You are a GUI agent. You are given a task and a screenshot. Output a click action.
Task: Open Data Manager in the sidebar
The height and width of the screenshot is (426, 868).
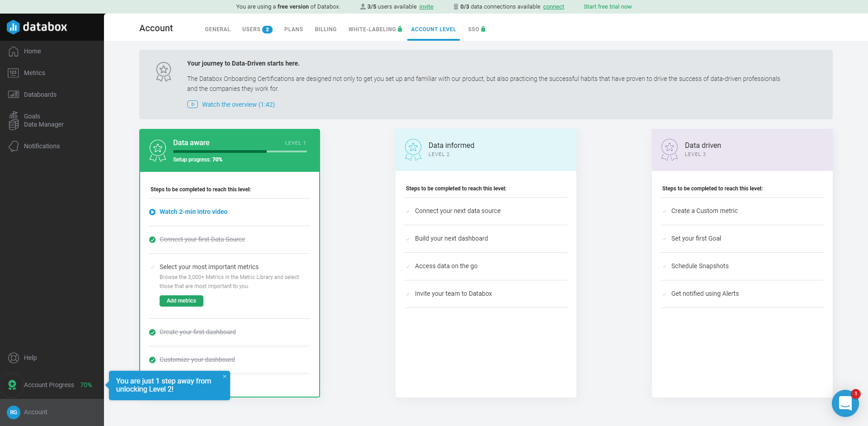click(43, 124)
